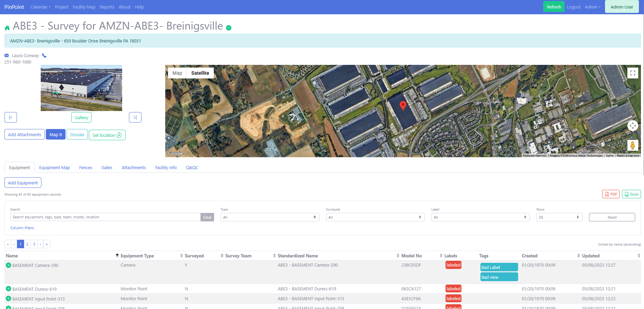This screenshot has height=309, width=644.
Task: Click the email envelope icon for Laura Conway
Action: (x=7, y=55)
